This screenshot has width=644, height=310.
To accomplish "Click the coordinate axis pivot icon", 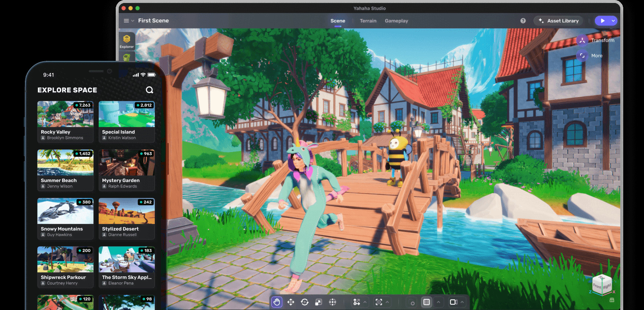I will point(356,302).
